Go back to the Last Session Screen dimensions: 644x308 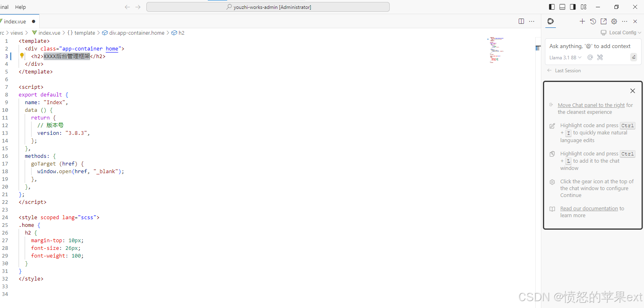(x=564, y=71)
